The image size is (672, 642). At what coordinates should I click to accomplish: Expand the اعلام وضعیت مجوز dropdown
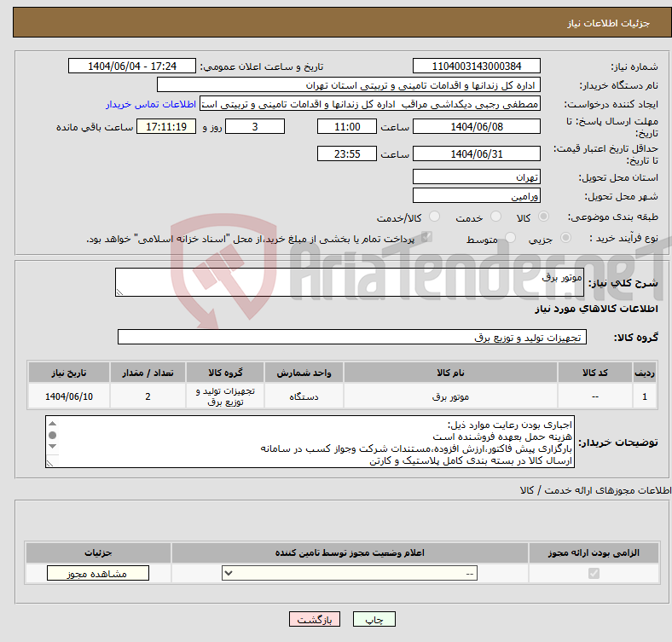click(x=350, y=575)
